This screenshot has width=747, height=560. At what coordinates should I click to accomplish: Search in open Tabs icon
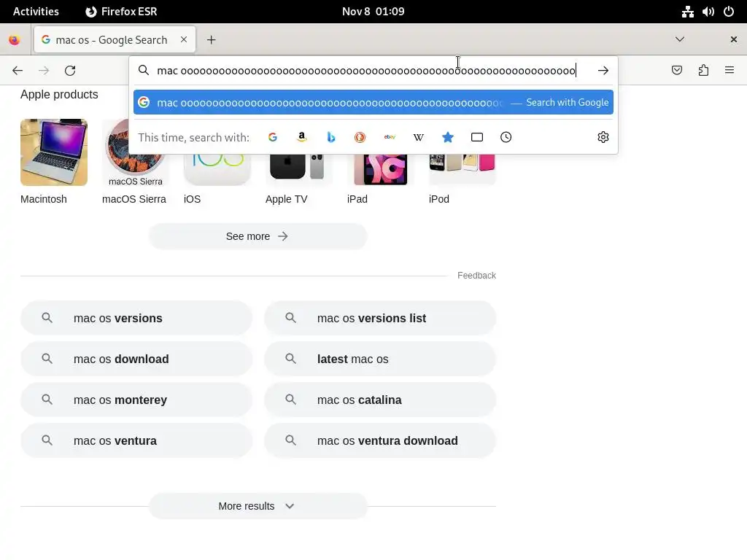477,137
